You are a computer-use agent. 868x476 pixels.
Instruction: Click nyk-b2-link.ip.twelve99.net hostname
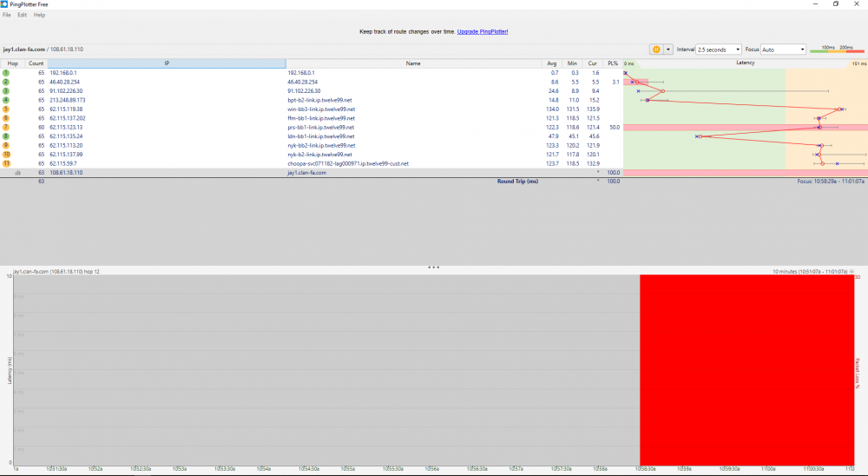pos(319,155)
